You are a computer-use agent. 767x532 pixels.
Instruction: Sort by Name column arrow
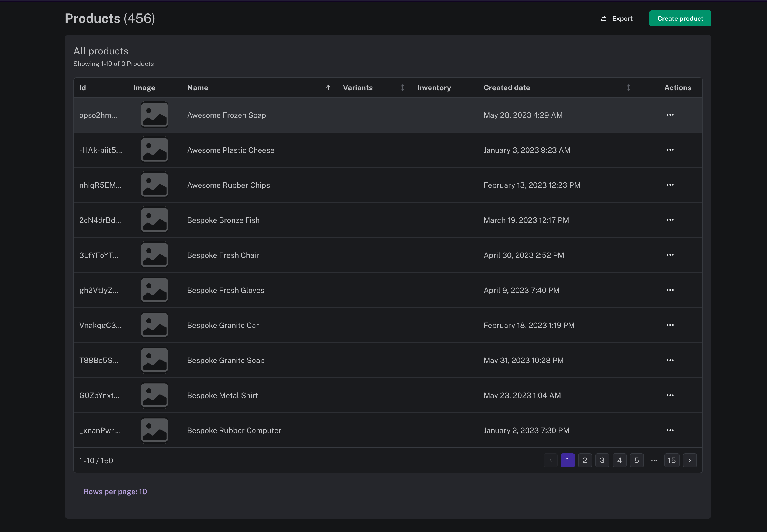tap(328, 88)
